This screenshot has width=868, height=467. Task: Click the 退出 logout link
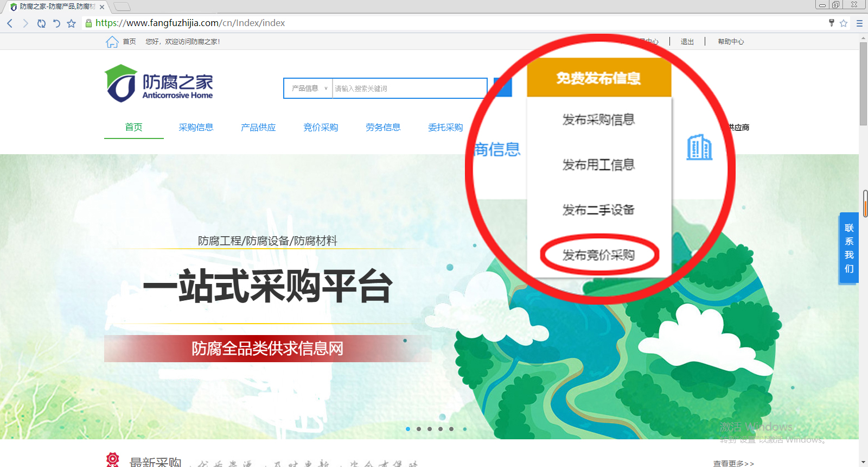click(x=687, y=42)
